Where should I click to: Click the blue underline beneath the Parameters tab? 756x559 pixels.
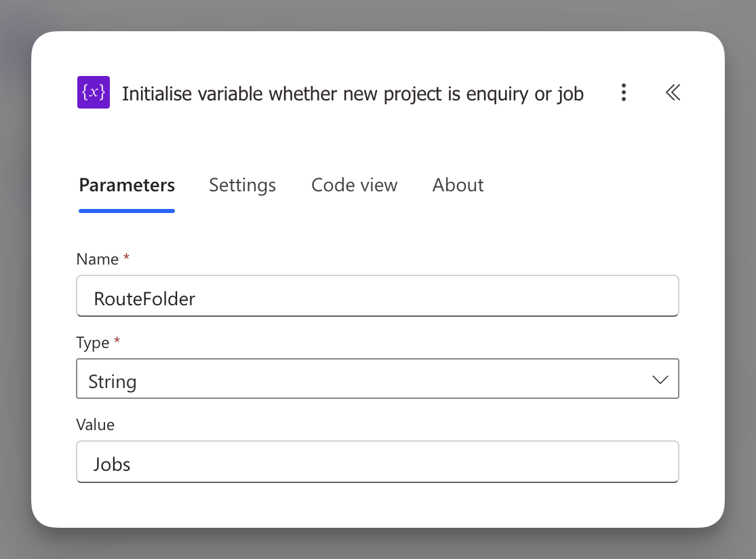coord(127,211)
